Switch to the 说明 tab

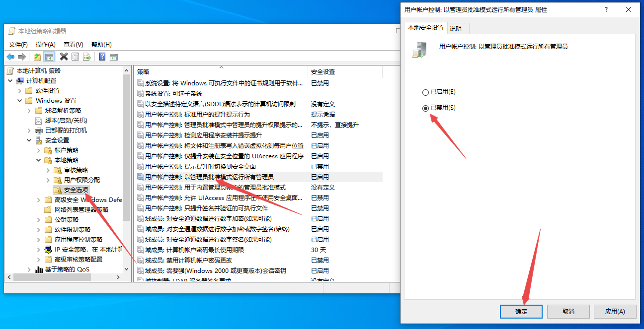coord(457,29)
